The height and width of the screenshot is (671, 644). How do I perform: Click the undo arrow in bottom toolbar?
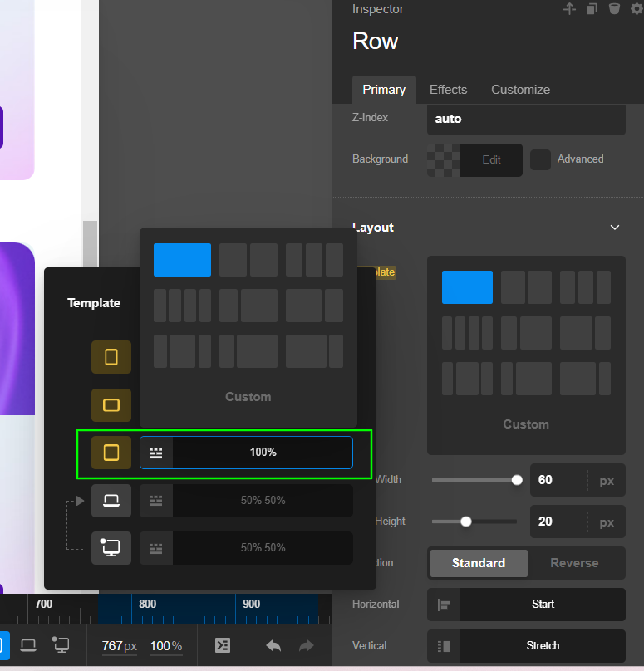tap(273, 645)
